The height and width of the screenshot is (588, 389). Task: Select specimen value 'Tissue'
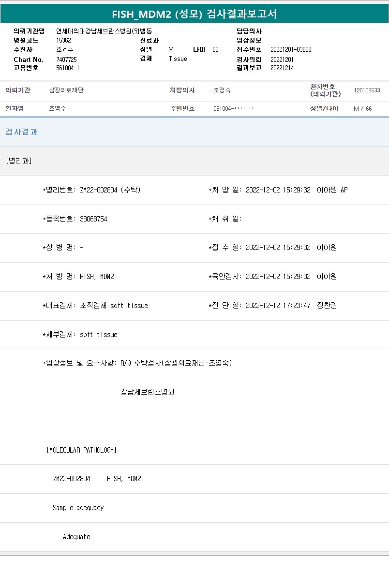click(x=178, y=59)
